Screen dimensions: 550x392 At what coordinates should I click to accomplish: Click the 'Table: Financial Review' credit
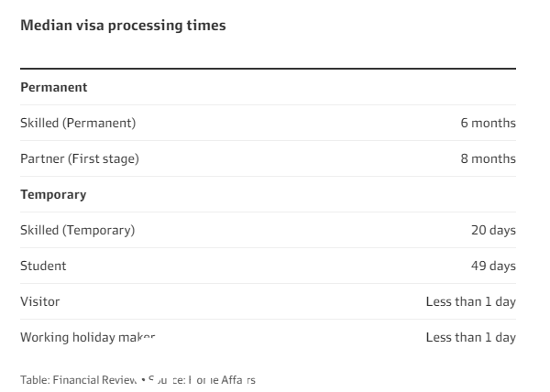point(79,380)
